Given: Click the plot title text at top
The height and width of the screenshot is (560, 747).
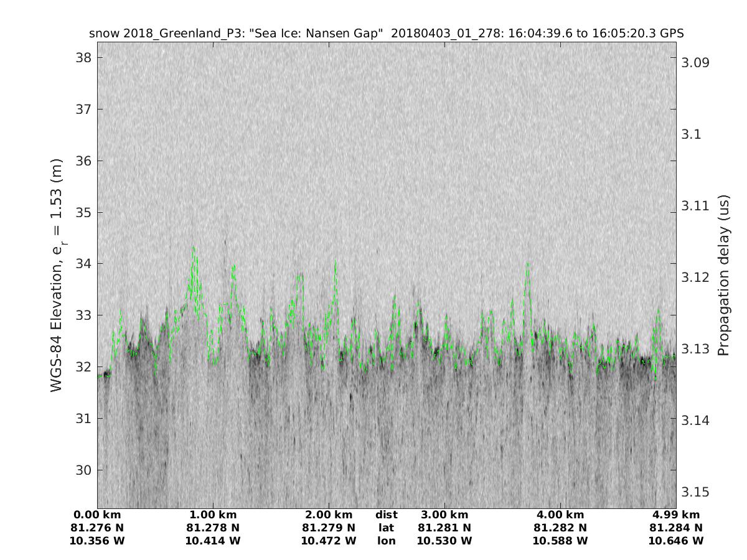Looking at the screenshot, I should (386, 33).
